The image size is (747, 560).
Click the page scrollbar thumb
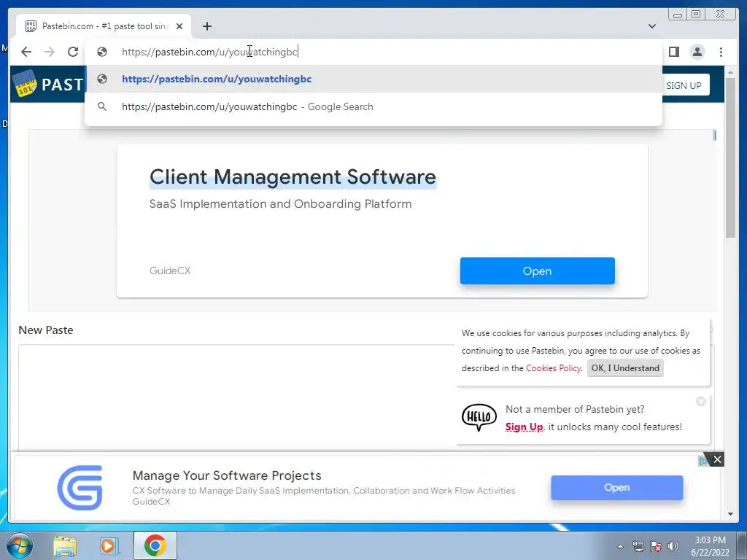[x=730, y=157]
